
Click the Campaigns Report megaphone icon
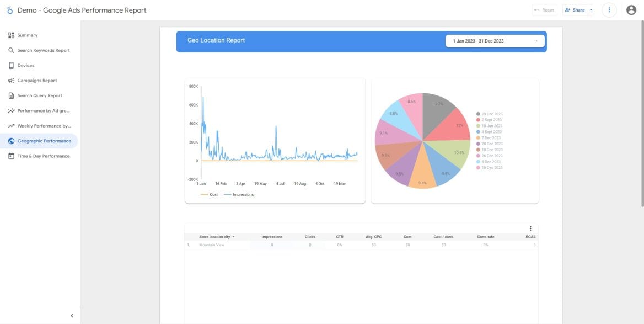click(11, 81)
